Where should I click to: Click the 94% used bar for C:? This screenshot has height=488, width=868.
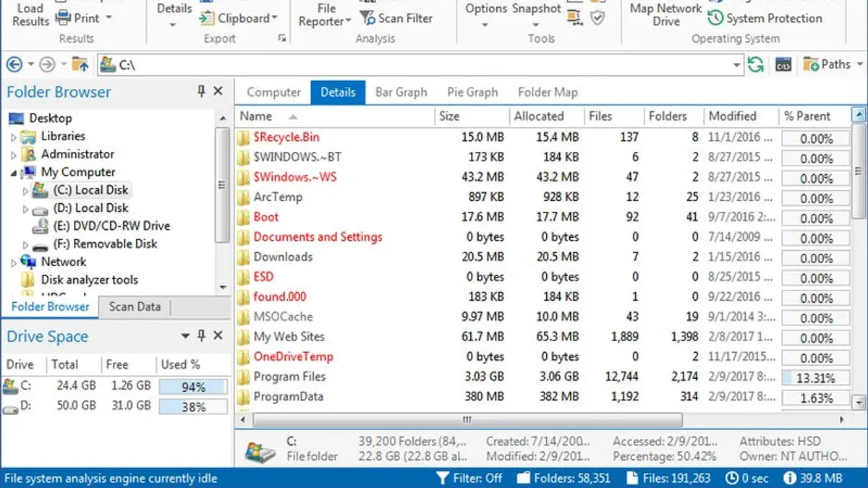pyautogui.click(x=193, y=387)
